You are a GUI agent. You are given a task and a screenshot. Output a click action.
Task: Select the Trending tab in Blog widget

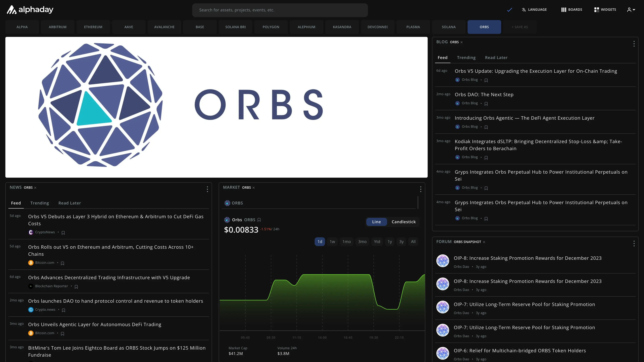466,58
